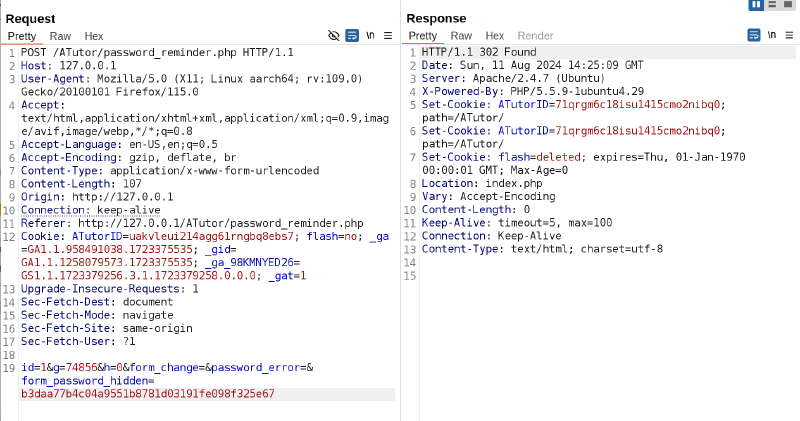Viewport: 800px width, 421px height.
Task: Click the Date response header line
Action: 533,65
